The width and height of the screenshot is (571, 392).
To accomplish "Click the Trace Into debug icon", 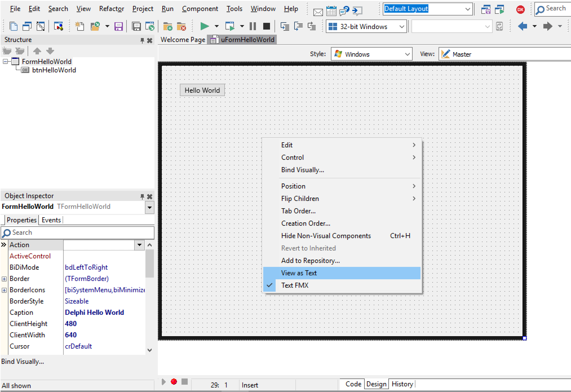I will [285, 26].
